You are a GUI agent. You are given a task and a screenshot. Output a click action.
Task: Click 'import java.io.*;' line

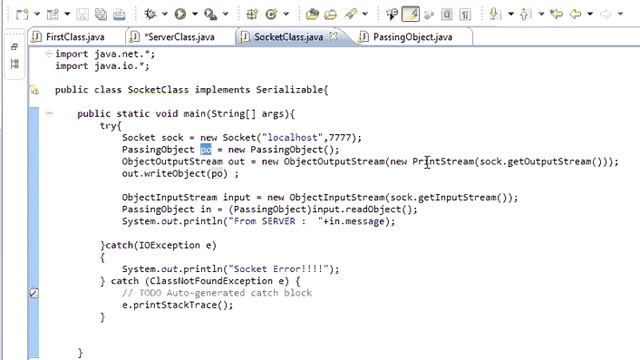click(x=102, y=66)
